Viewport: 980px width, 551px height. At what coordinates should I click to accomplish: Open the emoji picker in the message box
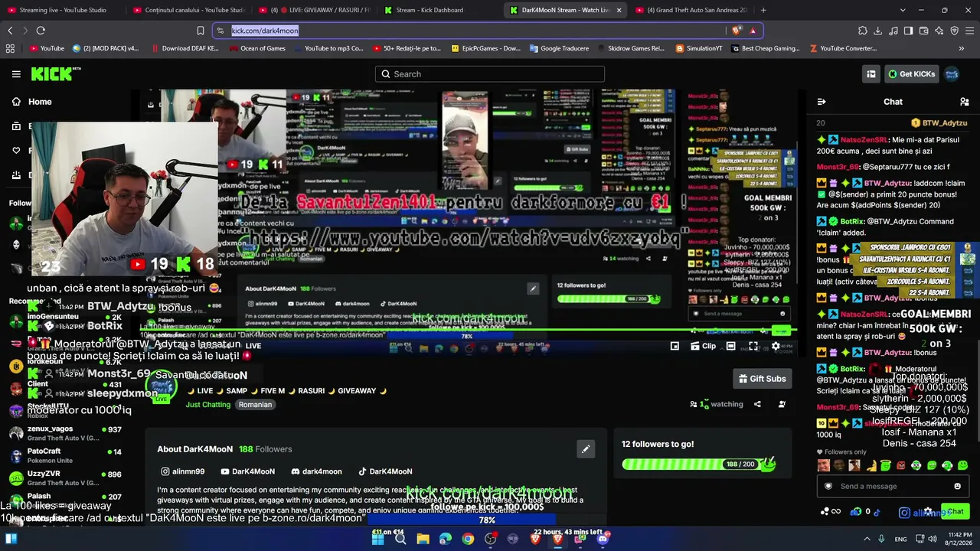tap(957, 486)
